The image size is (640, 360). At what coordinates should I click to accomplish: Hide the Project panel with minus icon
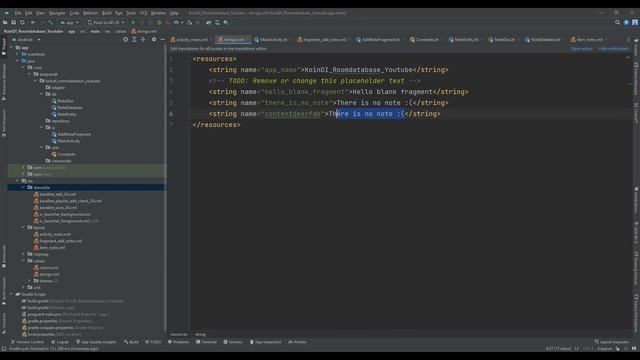[x=162, y=40]
